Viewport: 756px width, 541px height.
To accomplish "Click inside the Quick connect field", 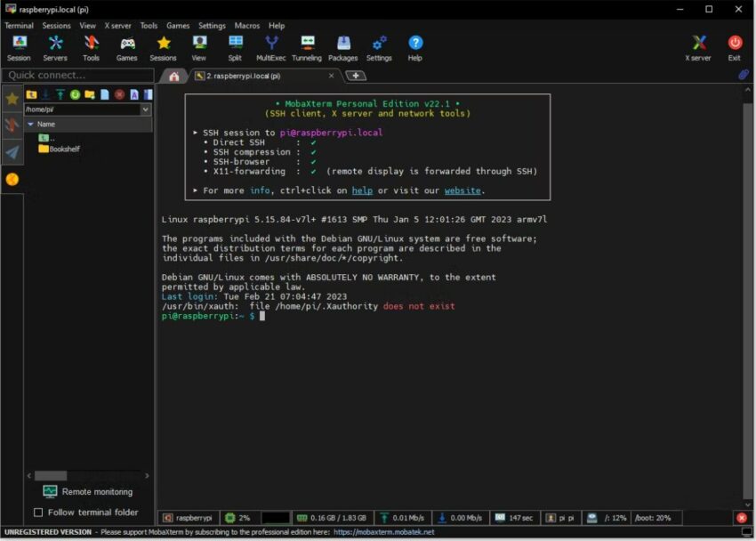I will click(x=80, y=75).
